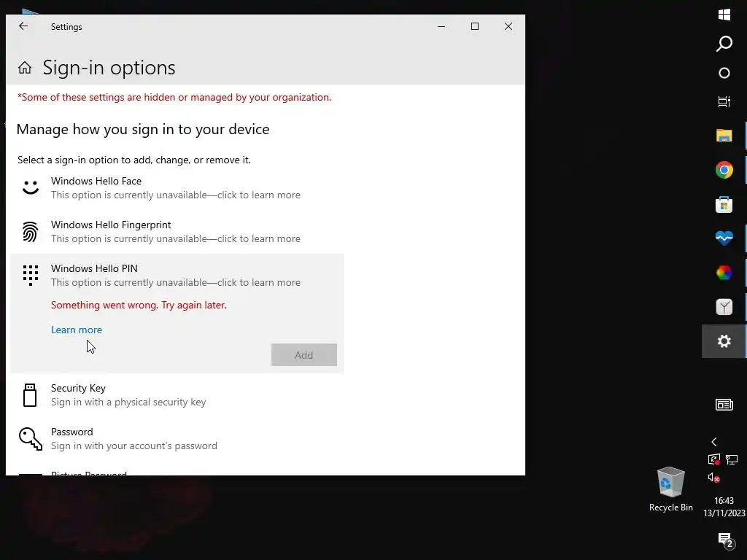Viewport: 747px width, 560px height.
Task: Minimize the Settings window
Action: click(441, 26)
